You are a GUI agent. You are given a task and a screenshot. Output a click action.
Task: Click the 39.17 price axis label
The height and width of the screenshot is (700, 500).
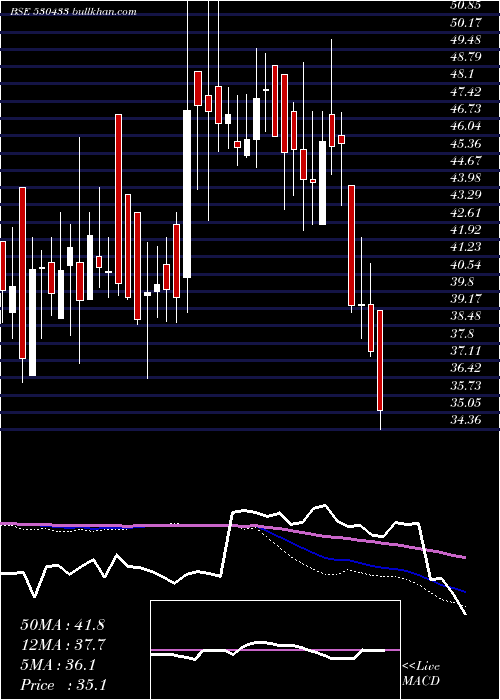[x=466, y=299]
